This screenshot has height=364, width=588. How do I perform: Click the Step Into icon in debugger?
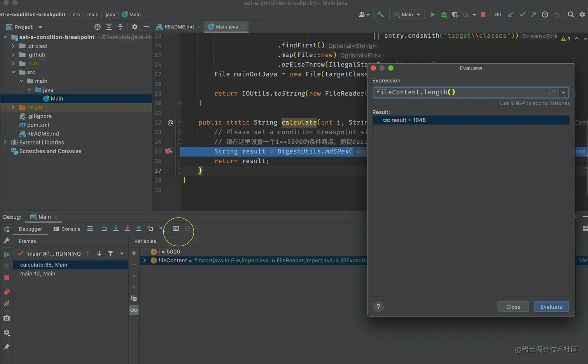tap(116, 229)
